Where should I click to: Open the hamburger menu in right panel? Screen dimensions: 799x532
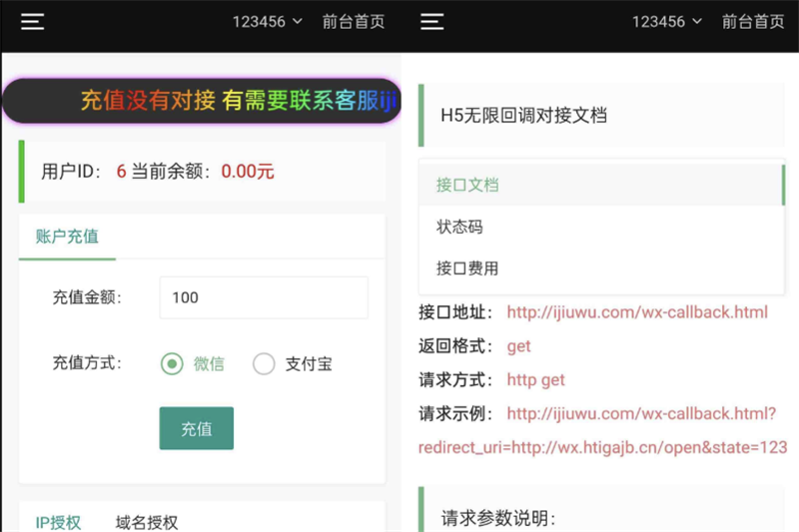click(432, 22)
